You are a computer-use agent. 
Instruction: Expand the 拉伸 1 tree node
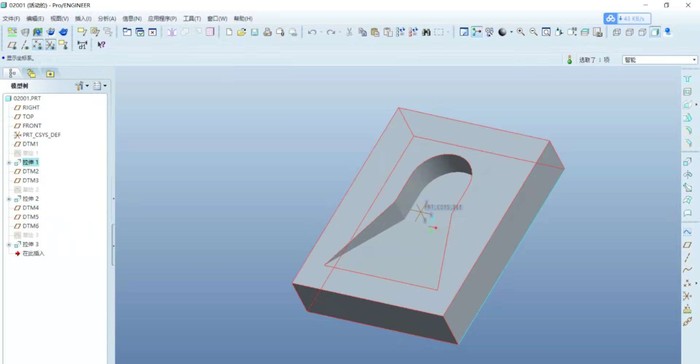click(x=9, y=163)
